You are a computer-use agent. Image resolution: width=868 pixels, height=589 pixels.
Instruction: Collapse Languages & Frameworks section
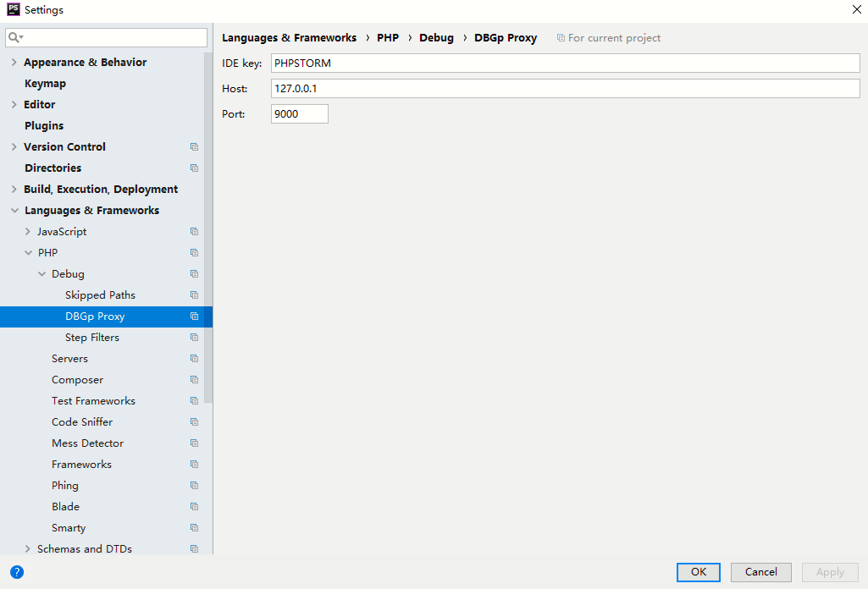[14, 211]
